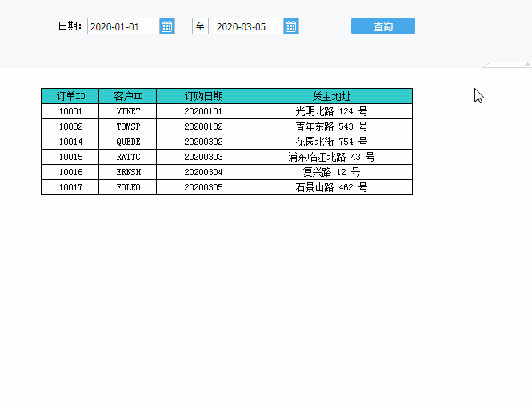Select address cell 青年东路 543 号
Image resolution: width=532 pixels, height=408 pixels.
[x=331, y=126]
